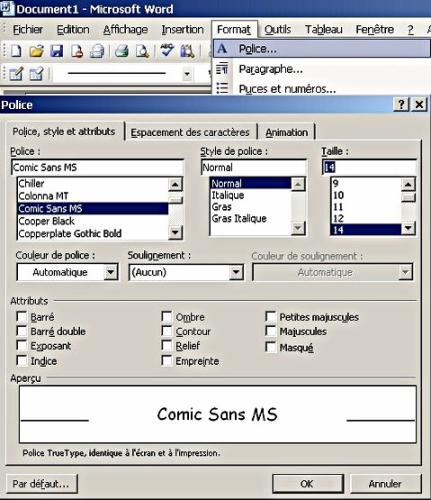
Task: Tick the Ombre attribute checkbox
Action: pyautogui.click(x=167, y=316)
